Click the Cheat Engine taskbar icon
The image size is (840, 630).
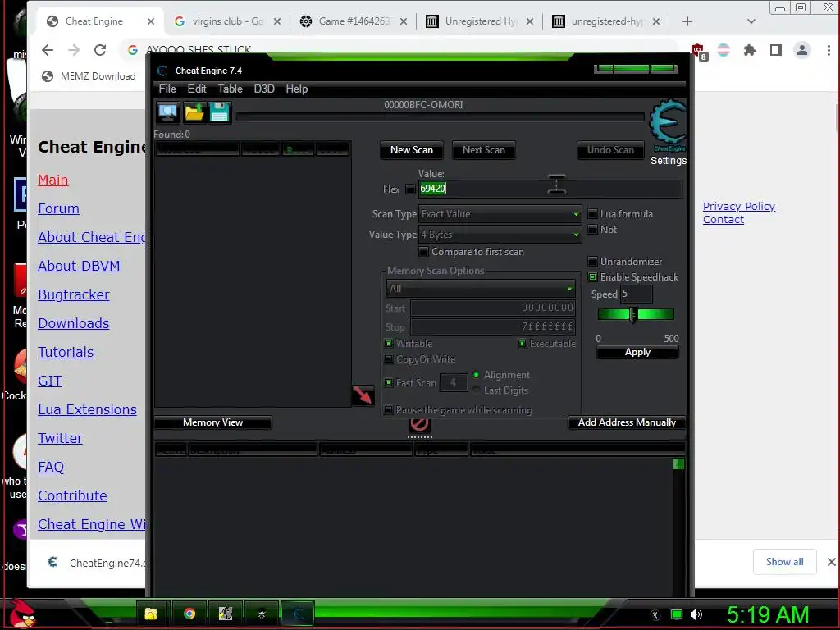click(x=298, y=614)
